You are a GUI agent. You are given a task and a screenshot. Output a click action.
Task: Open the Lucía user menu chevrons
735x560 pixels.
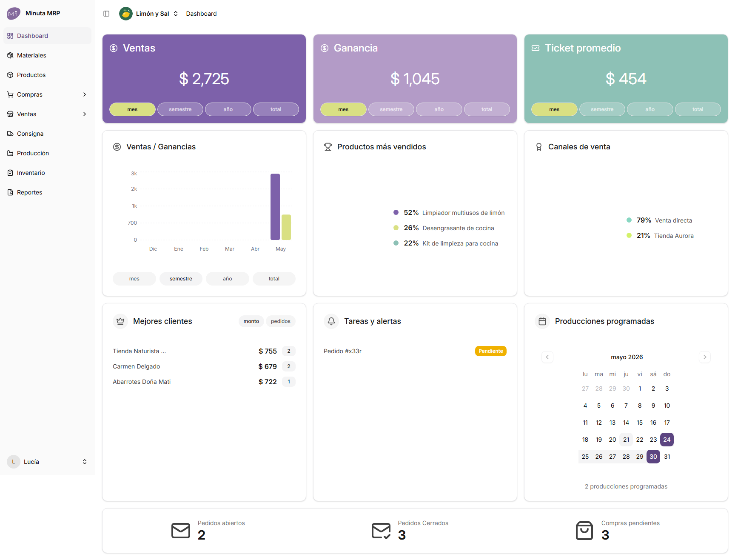point(85,462)
